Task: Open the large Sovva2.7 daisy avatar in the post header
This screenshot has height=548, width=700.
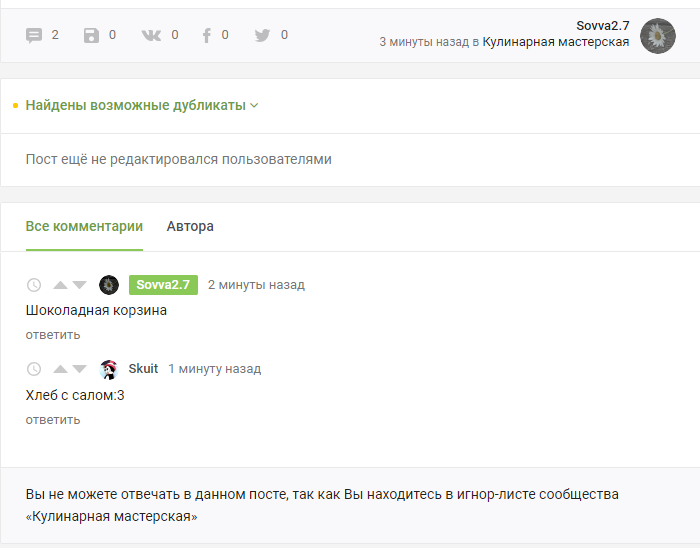Action: (x=658, y=36)
